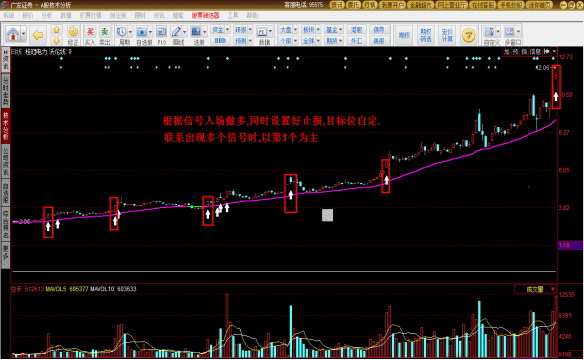Image resolution: width=584 pixels, height=360 pixels.
Task: Click the 金融超市 button in title bar
Action: [x=420, y=5]
